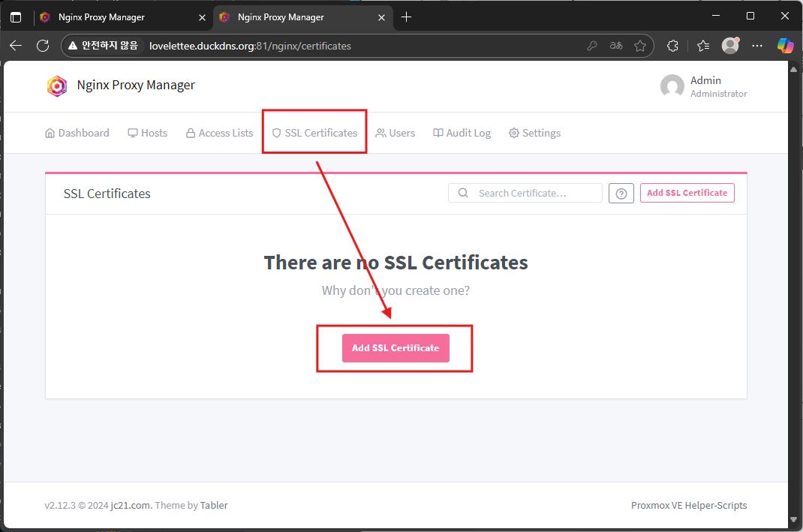This screenshot has height=532, width=803.
Task: Open browser extensions puzzle icon
Action: click(673, 46)
